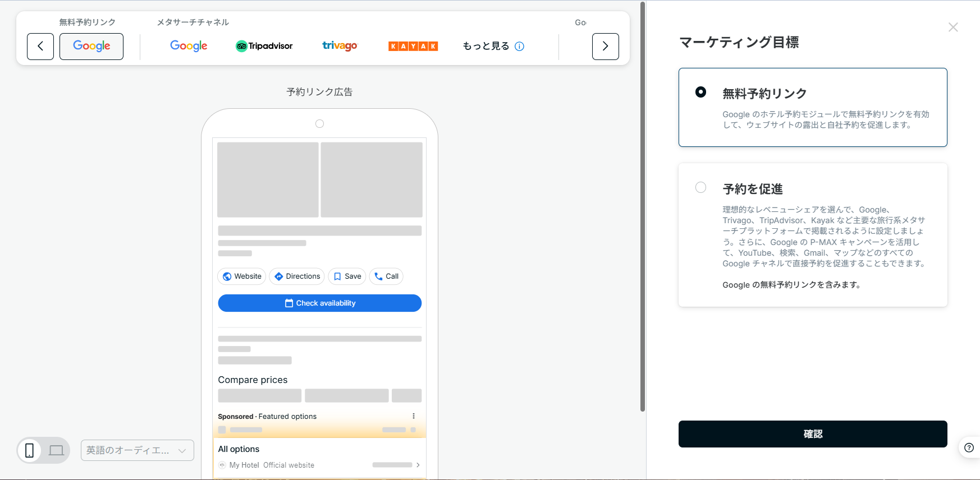This screenshot has width=980, height=480.
Task: Click the メタサーチチャネル section label
Action: tap(193, 22)
